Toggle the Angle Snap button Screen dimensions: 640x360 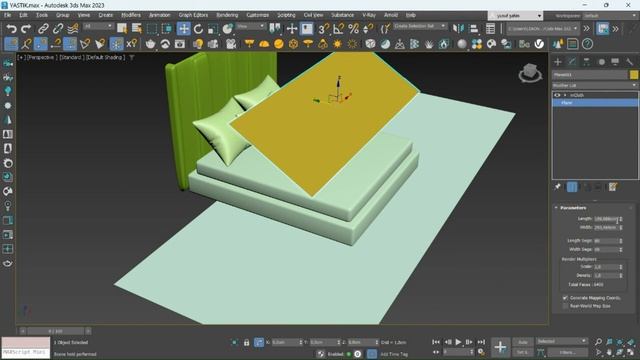(x=338, y=29)
